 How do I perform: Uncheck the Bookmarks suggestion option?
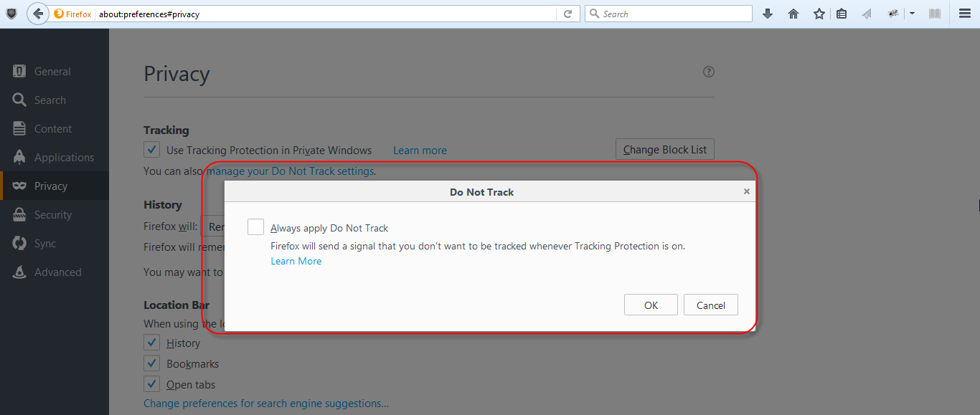point(151,363)
